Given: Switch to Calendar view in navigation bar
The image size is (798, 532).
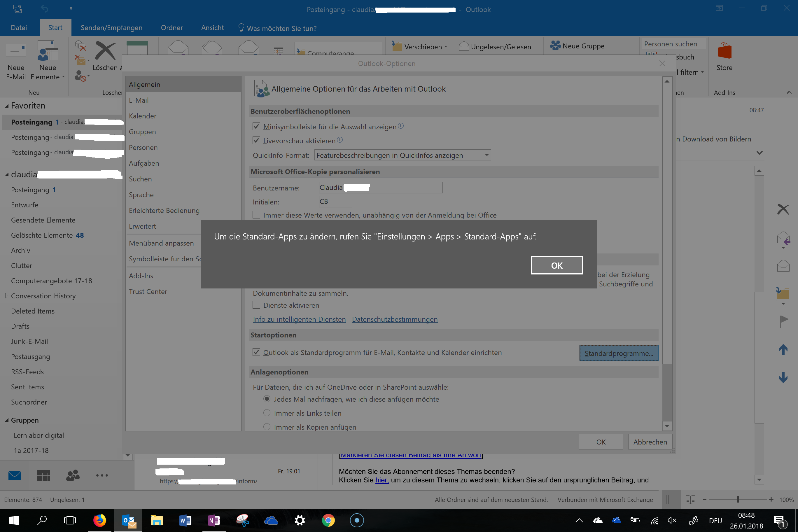Looking at the screenshot, I should [43, 475].
